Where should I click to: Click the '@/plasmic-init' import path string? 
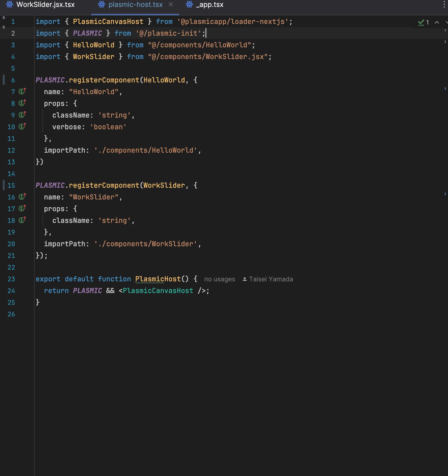click(x=168, y=33)
